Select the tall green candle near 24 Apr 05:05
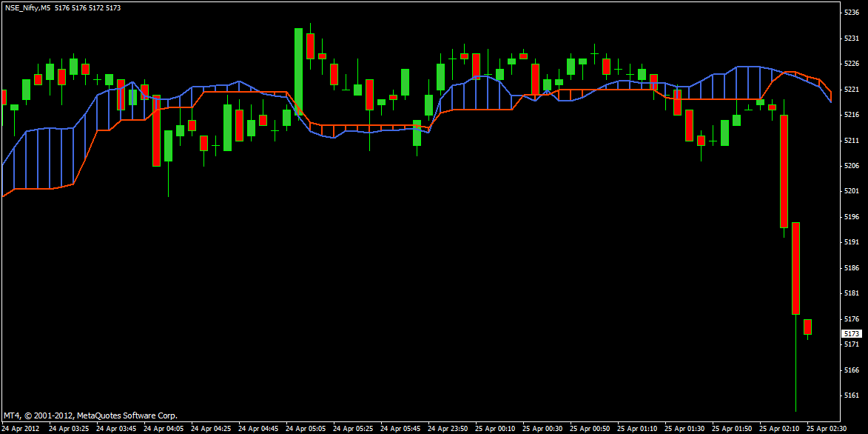This screenshot has width=868, height=434. coord(298,71)
